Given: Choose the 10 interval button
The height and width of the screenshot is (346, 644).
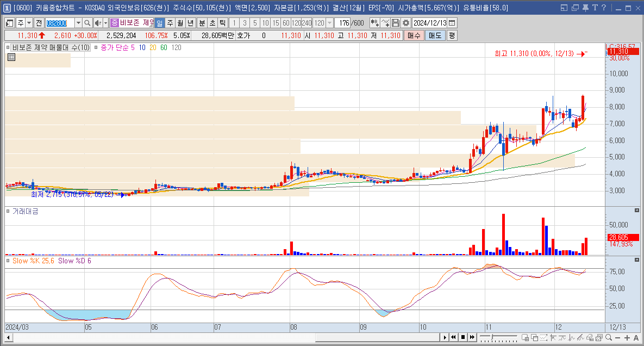Looking at the screenshot, I should pos(265,23).
